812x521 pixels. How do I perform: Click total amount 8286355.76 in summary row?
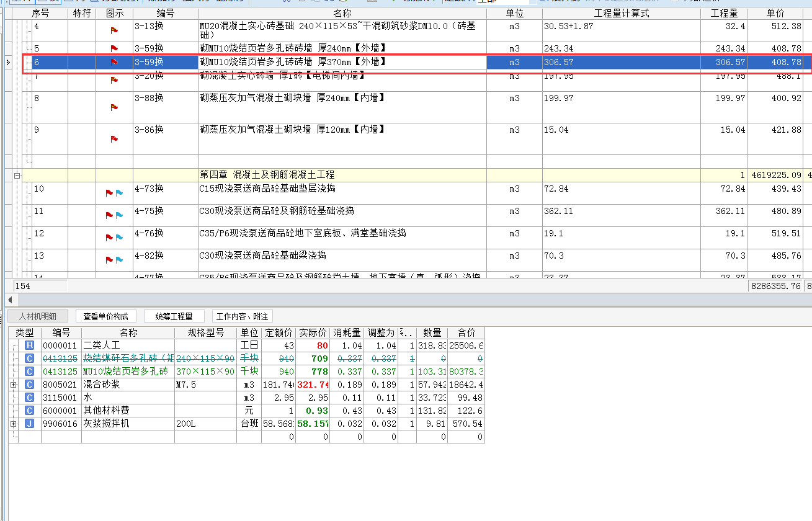tap(775, 287)
